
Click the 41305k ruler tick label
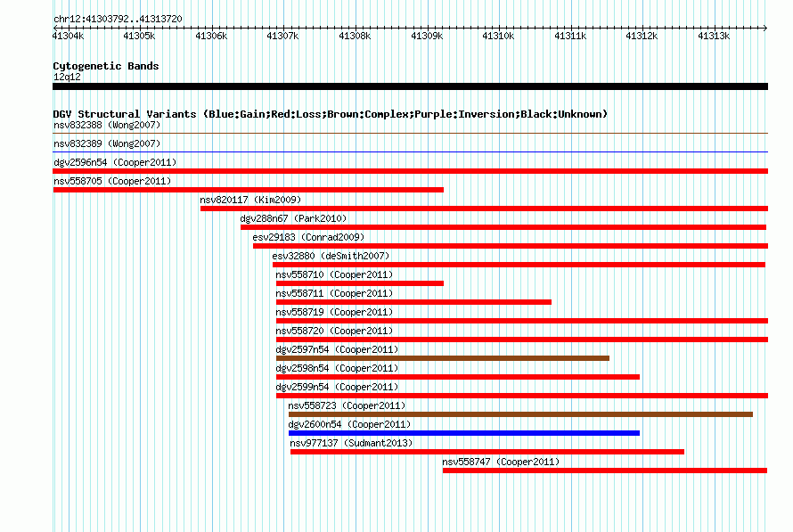pos(139,36)
